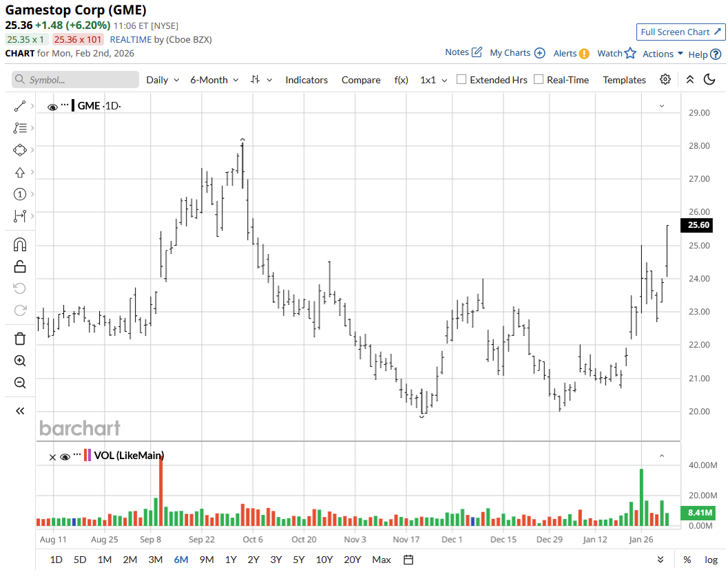Select the Max time range

(381, 560)
